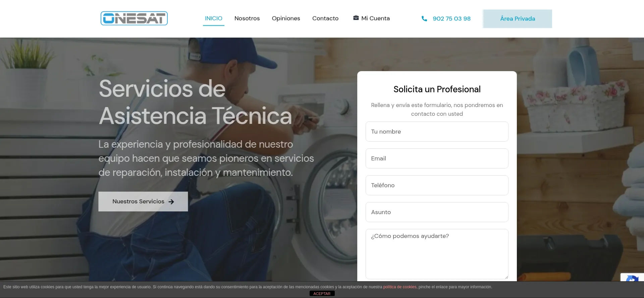The image size is (644, 298).
Task: Go to the INICIO page
Action: click(213, 18)
